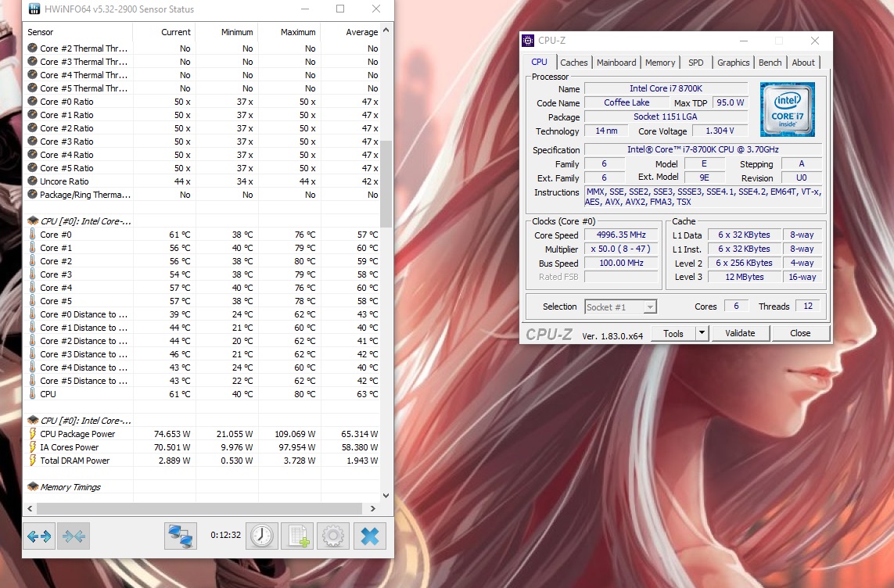
Task: Click the Average column header
Action: point(350,33)
